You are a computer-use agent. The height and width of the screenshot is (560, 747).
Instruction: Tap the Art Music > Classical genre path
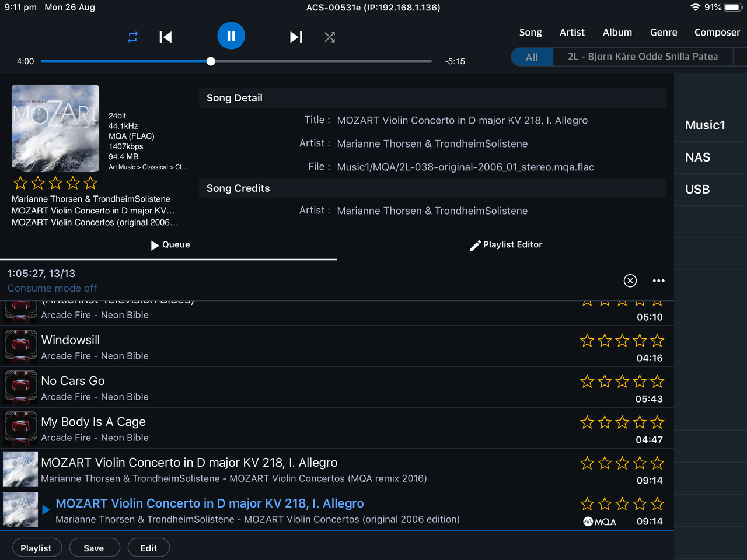[148, 167]
